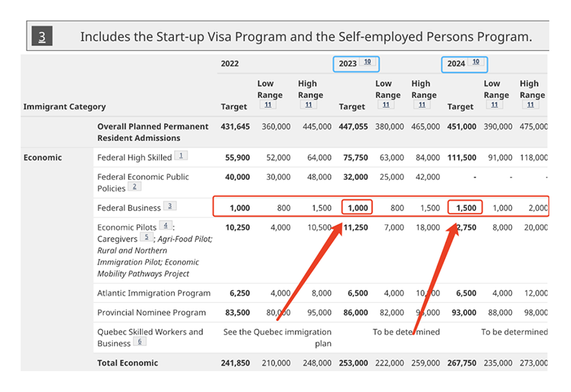
Task: Select the 2024 Federal Business target 1,500
Action: pyautogui.click(x=466, y=208)
